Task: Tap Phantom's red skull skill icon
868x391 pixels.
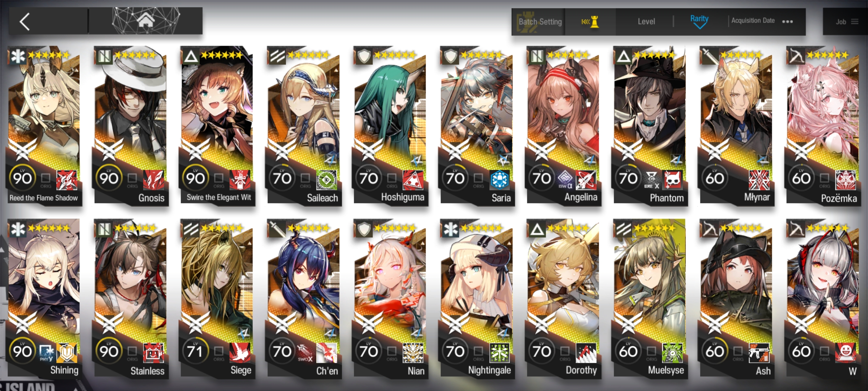Action: pyautogui.click(x=672, y=180)
